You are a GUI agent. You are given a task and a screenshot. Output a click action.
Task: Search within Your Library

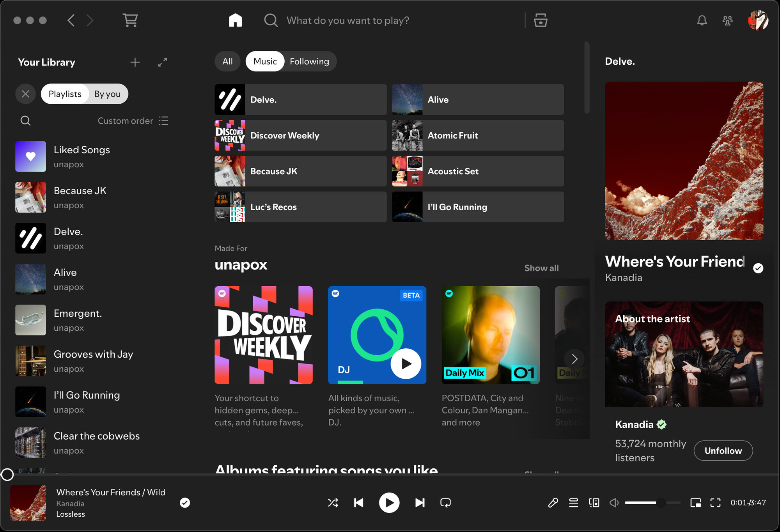click(25, 121)
